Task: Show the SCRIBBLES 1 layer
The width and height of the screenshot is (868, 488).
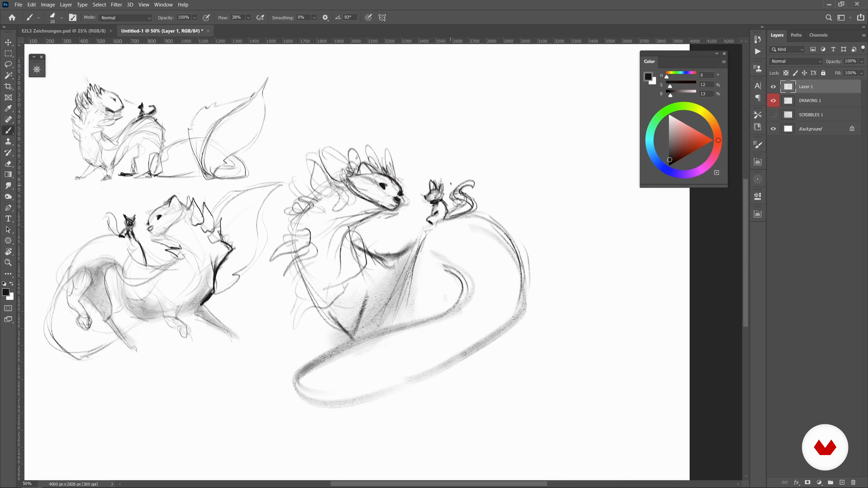Action: (773, 115)
